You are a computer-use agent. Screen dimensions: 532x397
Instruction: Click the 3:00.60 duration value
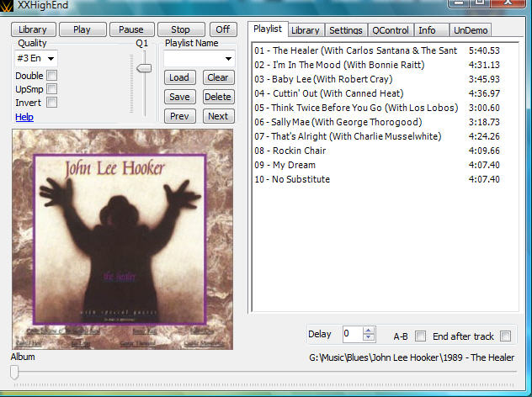[484, 108]
